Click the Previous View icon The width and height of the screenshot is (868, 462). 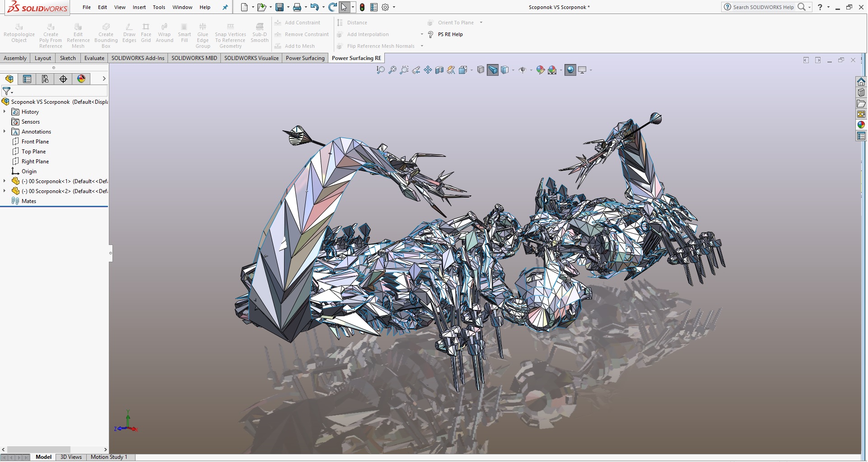click(416, 70)
